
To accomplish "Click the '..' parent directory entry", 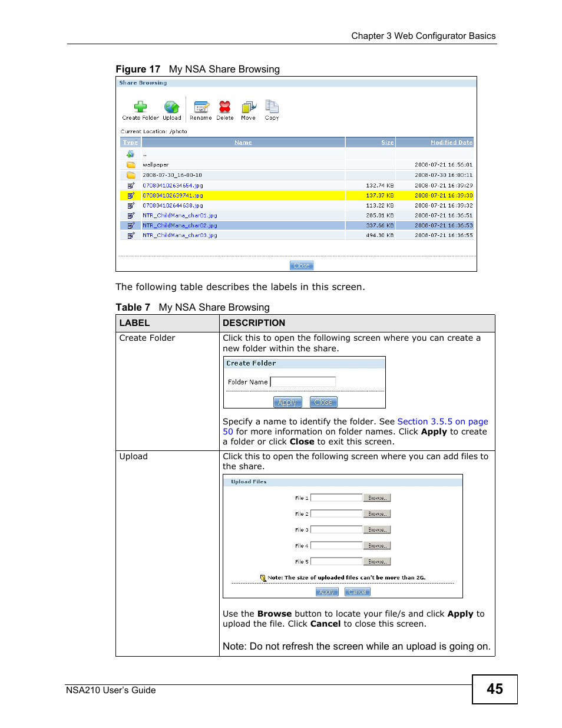I will click(145, 155).
